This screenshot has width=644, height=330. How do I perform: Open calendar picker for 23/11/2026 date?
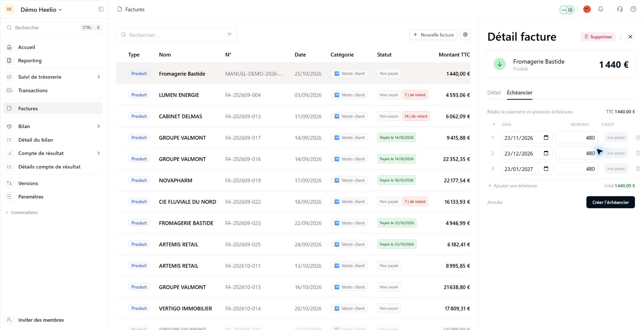(546, 137)
